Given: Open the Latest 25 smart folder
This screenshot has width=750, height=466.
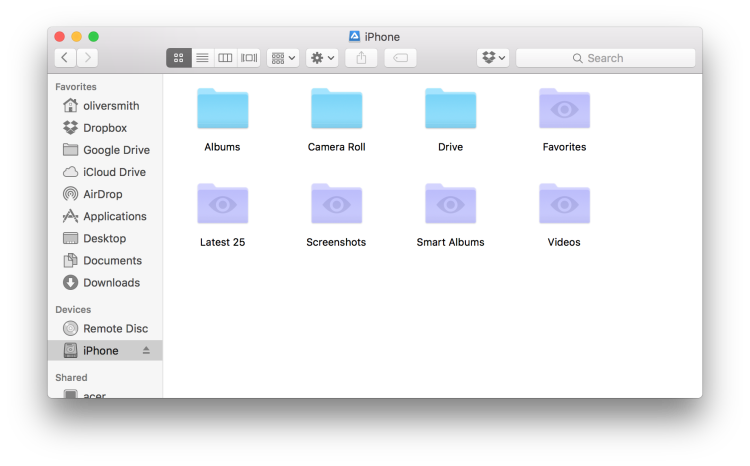Looking at the screenshot, I should click(x=222, y=204).
